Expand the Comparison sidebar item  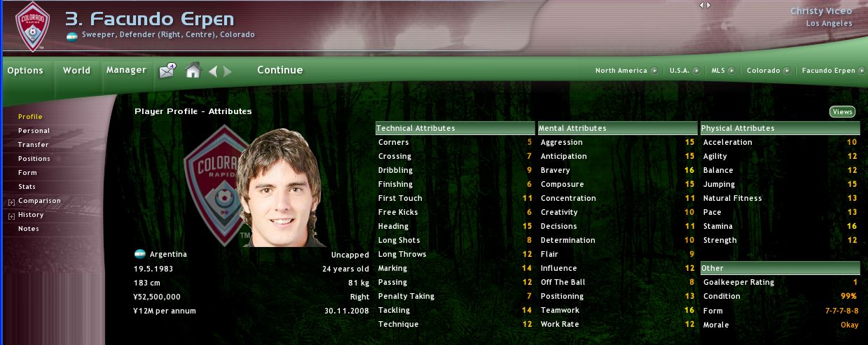(x=11, y=202)
